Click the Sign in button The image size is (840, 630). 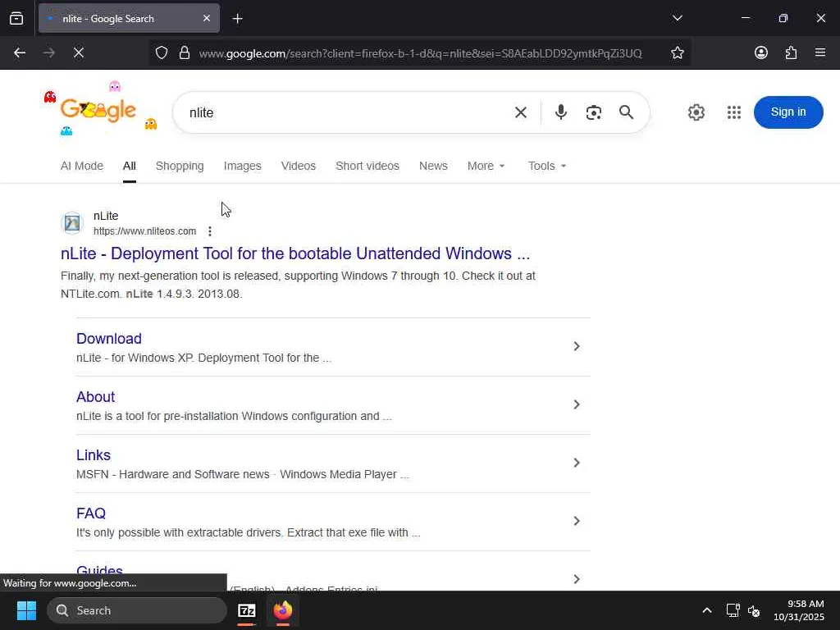click(x=788, y=112)
